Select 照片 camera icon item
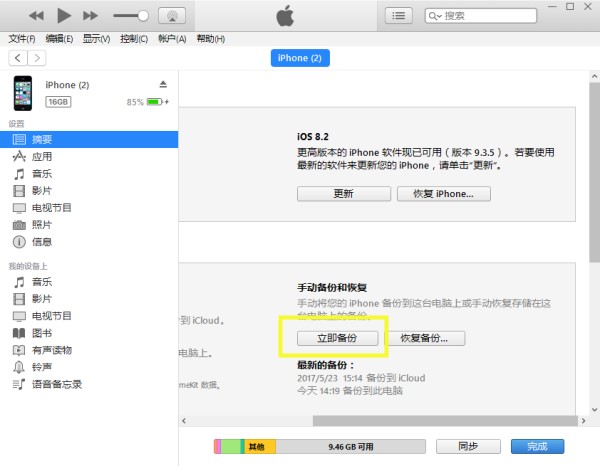This screenshot has width=600, height=466. [x=19, y=225]
